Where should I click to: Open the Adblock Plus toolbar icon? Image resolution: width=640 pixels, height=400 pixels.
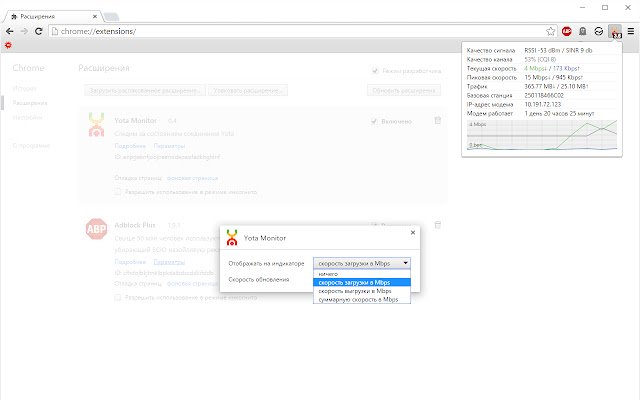567,31
